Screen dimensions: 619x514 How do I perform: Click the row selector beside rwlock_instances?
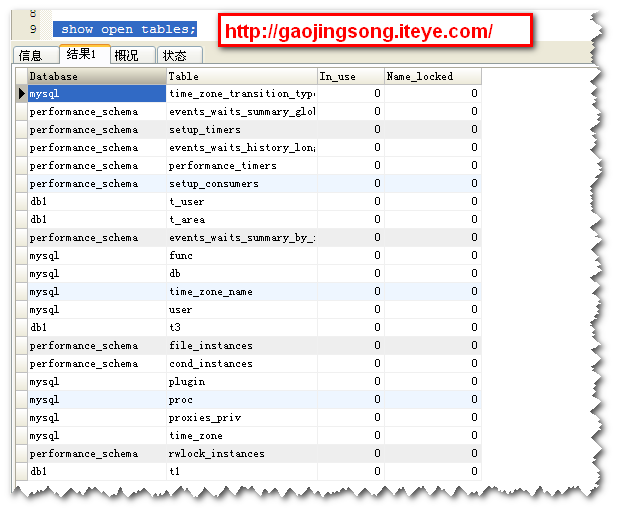[x=22, y=453]
